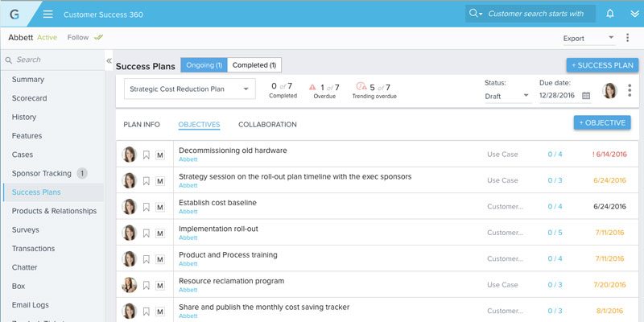Open Decommissioning old hardware objective
The image size is (644, 322).
pos(233,151)
